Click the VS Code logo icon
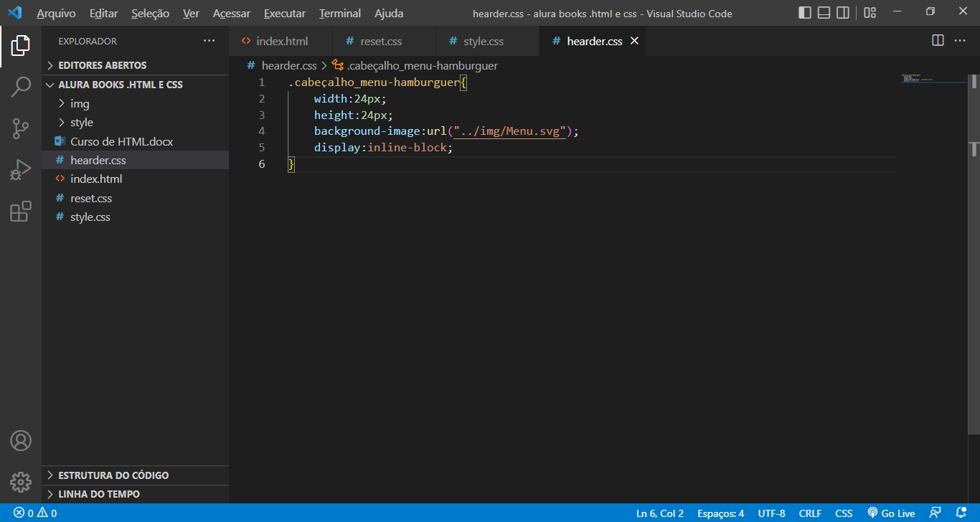 (x=14, y=13)
